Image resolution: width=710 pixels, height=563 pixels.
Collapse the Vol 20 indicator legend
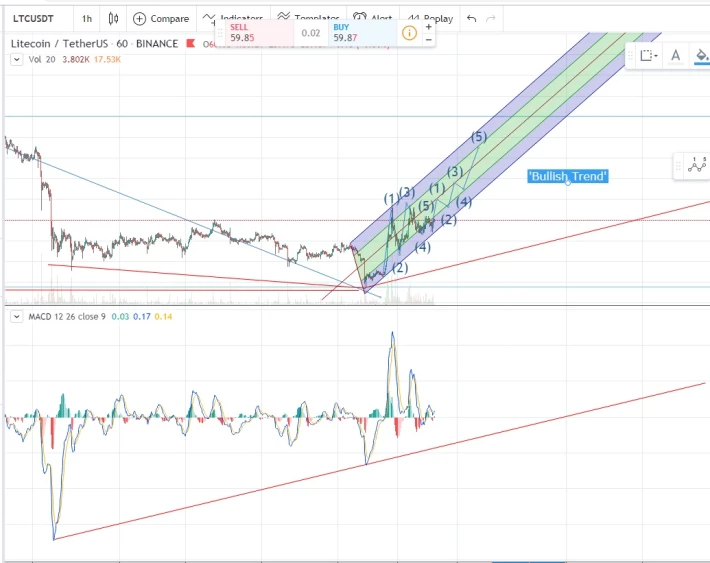coord(16,59)
